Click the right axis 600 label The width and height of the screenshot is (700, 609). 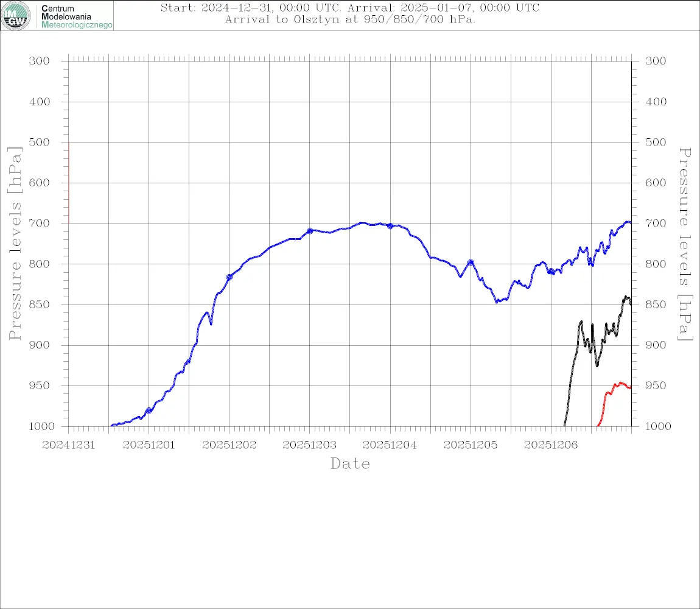pos(656,183)
